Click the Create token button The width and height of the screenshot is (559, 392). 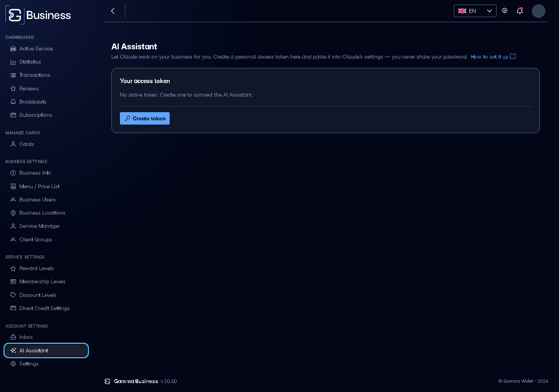coord(145,118)
